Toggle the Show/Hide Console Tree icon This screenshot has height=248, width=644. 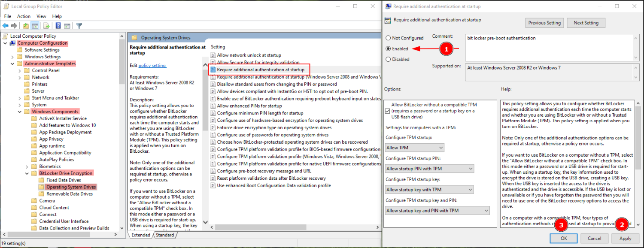click(x=35, y=25)
